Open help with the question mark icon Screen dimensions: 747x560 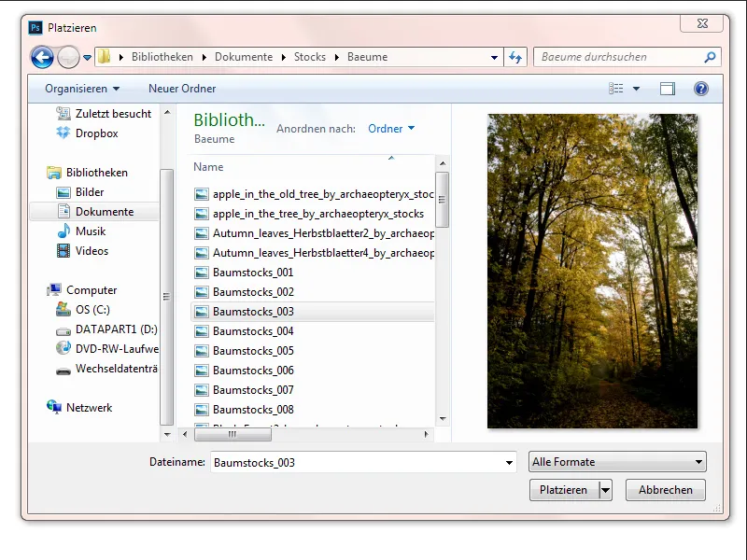[701, 89]
